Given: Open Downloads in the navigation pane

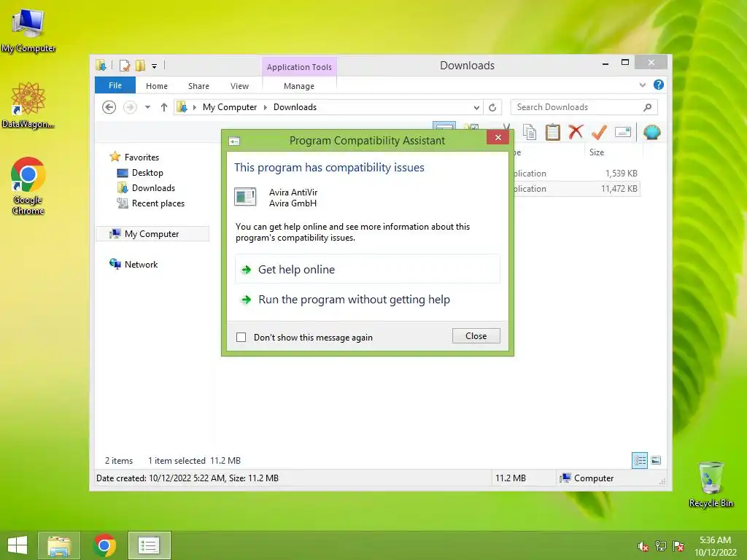Looking at the screenshot, I should tap(153, 187).
